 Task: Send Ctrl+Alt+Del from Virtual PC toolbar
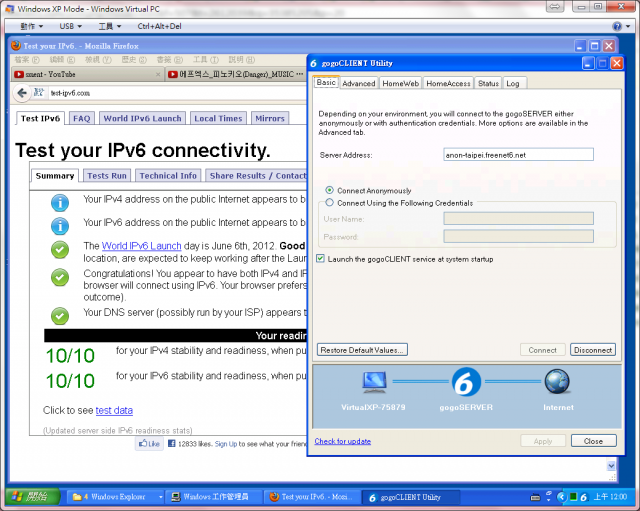tap(159, 27)
